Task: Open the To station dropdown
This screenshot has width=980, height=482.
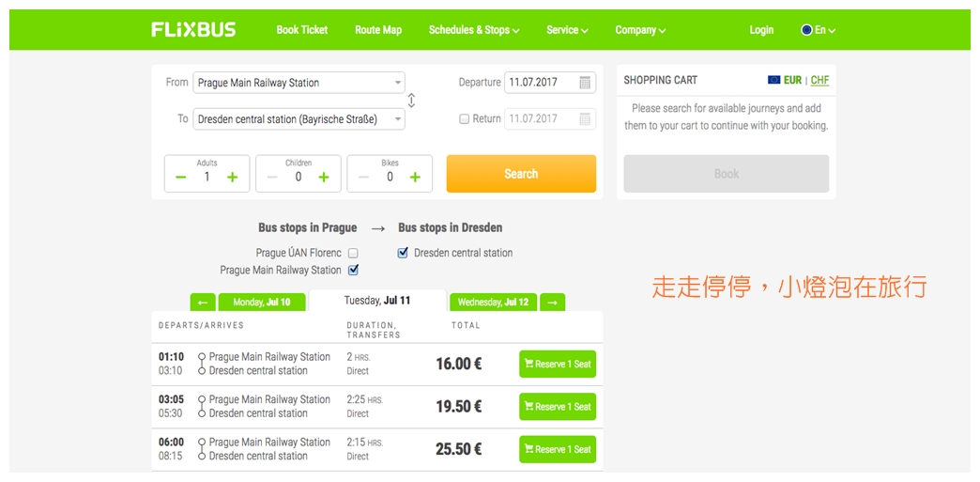Action: [299, 119]
